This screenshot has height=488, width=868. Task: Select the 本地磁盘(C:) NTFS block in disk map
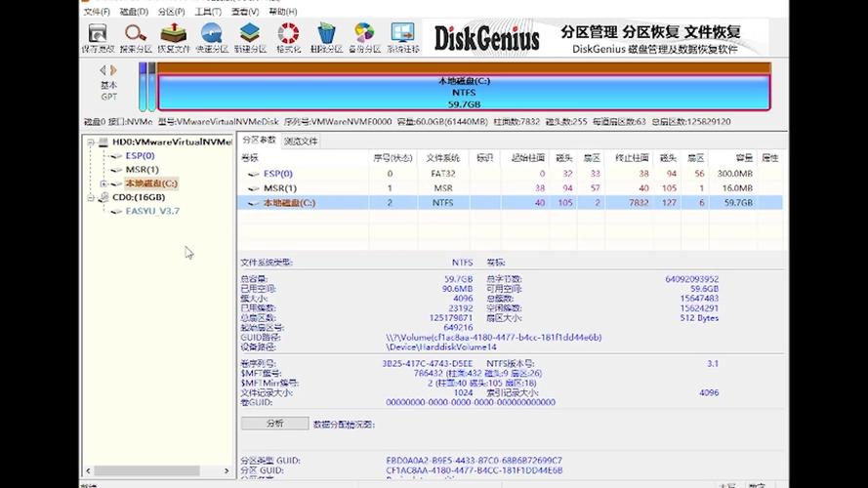[464, 93]
